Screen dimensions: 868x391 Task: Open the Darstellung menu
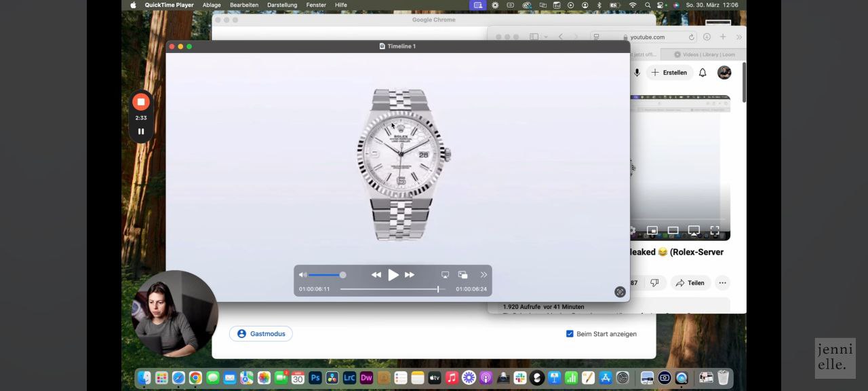[282, 5]
